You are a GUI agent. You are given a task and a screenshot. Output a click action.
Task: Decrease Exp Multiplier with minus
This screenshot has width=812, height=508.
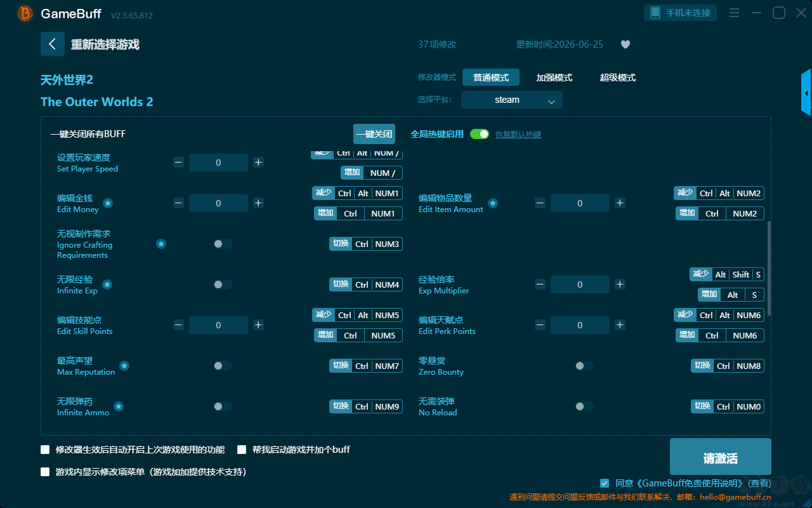coord(540,284)
